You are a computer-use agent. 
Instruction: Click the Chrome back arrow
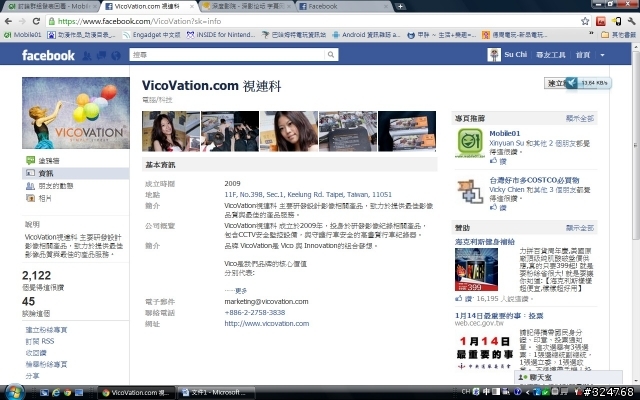tap(9, 21)
